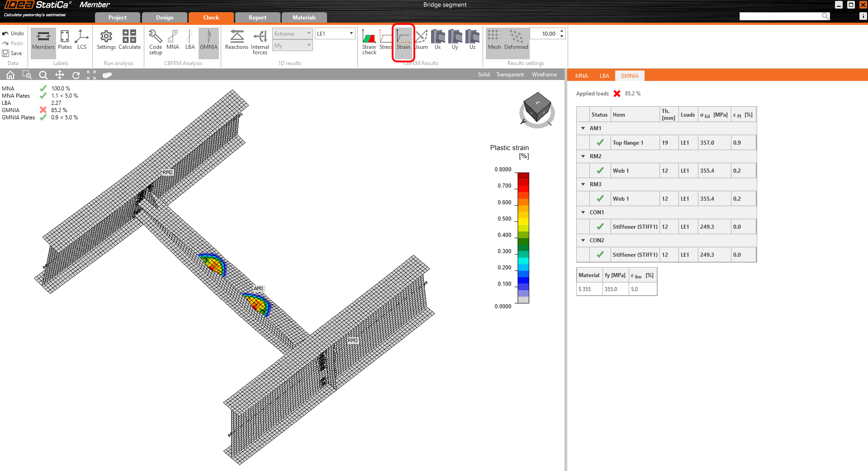The width and height of the screenshot is (868, 471).
Task: Switch view to Wireframe mode
Action: (544, 75)
